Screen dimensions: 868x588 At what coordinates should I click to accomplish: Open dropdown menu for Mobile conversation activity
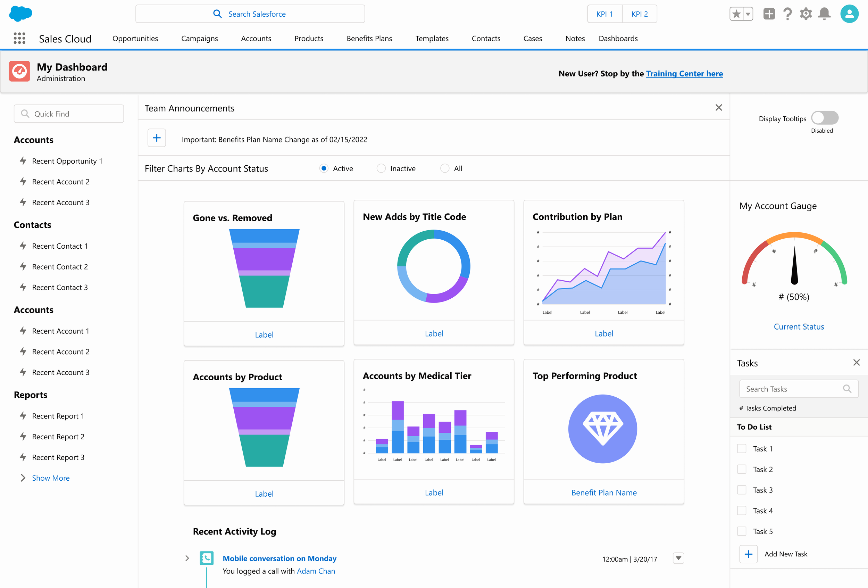[678, 558]
